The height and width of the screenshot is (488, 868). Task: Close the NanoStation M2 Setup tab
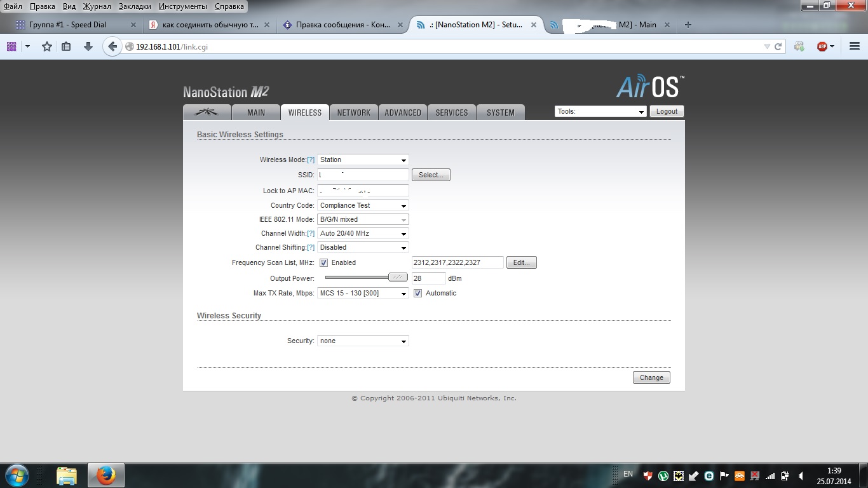tap(534, 25)
